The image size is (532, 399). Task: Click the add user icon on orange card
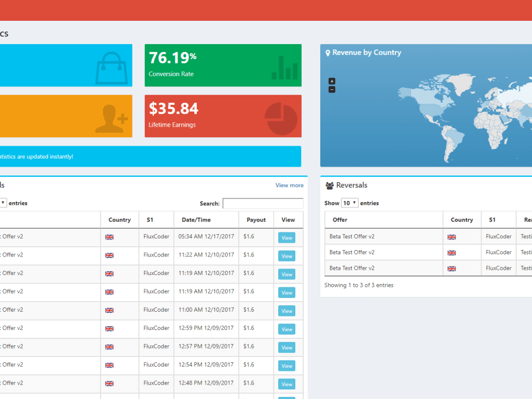point(112,119)
